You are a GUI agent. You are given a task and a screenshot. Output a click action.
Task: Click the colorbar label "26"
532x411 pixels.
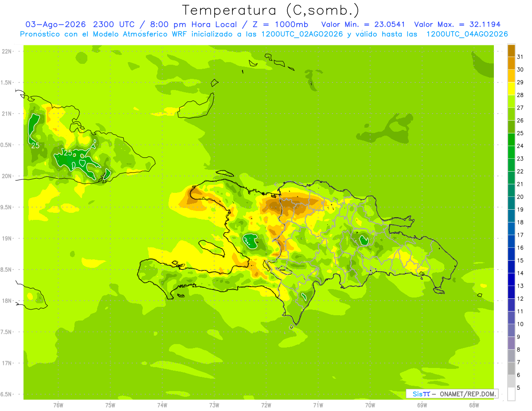pyautogui.click(x=520, y=120)
